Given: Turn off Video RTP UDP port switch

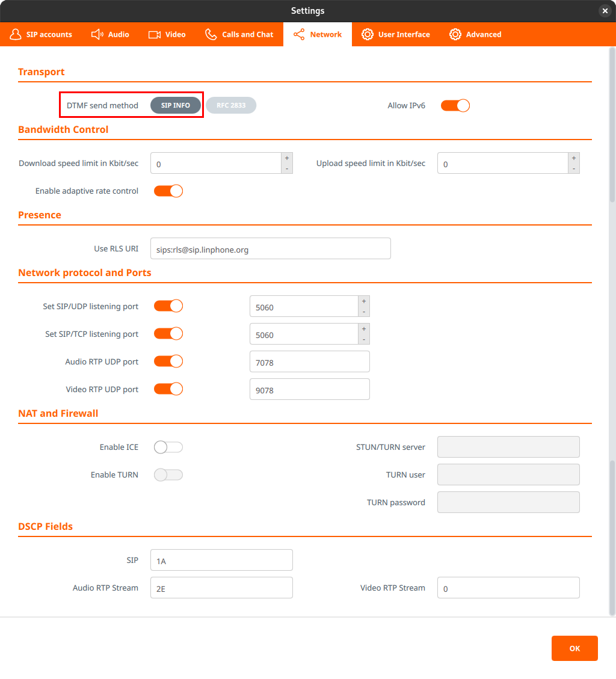Looking at the screenshot, I should tap(168, 389).
